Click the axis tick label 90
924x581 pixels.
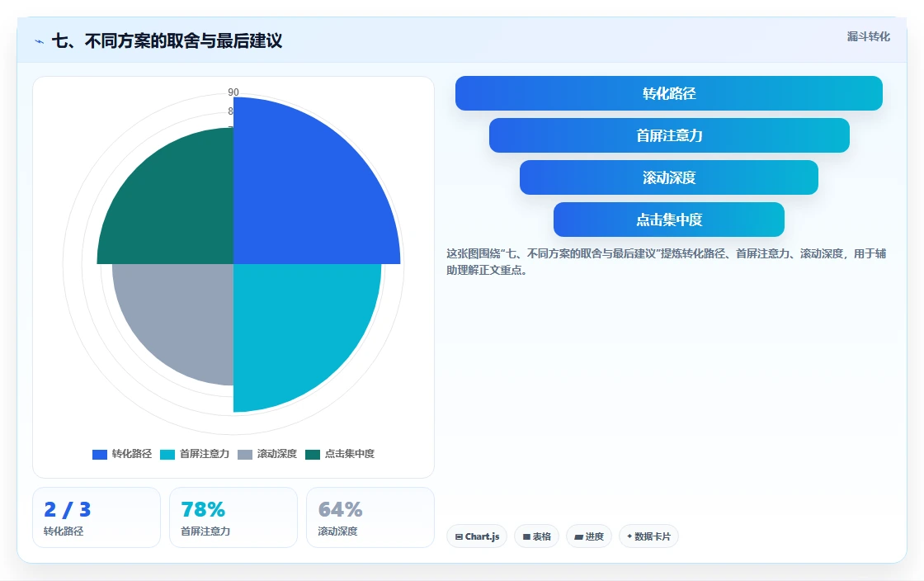(233, 92)
